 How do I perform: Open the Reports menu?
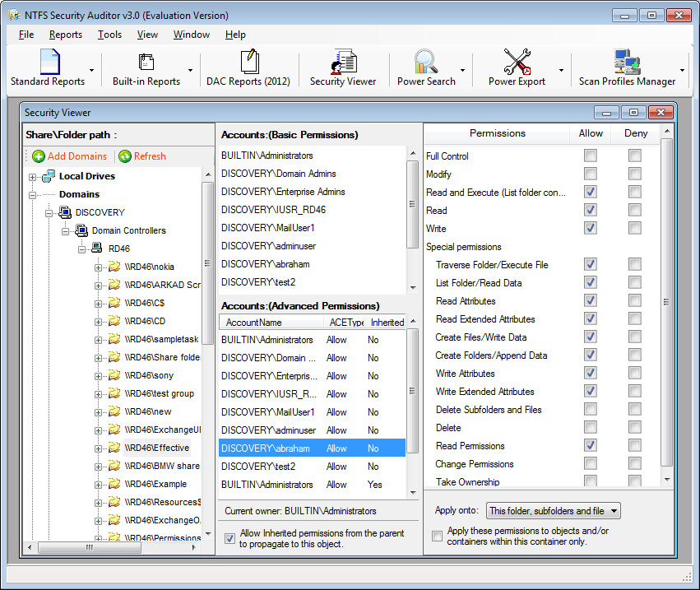(66, 35)
